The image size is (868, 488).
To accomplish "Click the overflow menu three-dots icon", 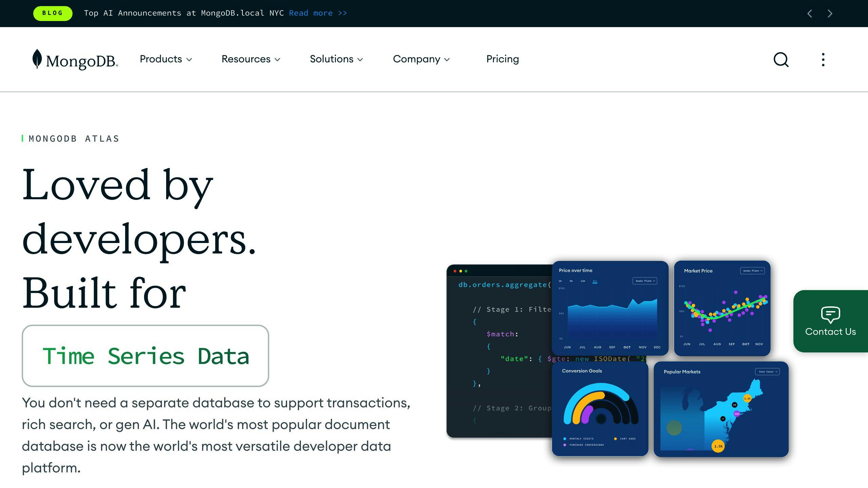I will [823, 59].
